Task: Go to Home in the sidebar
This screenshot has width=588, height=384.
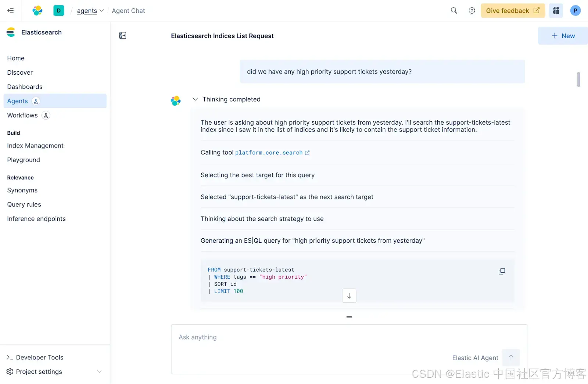Action: coord(16,58)
